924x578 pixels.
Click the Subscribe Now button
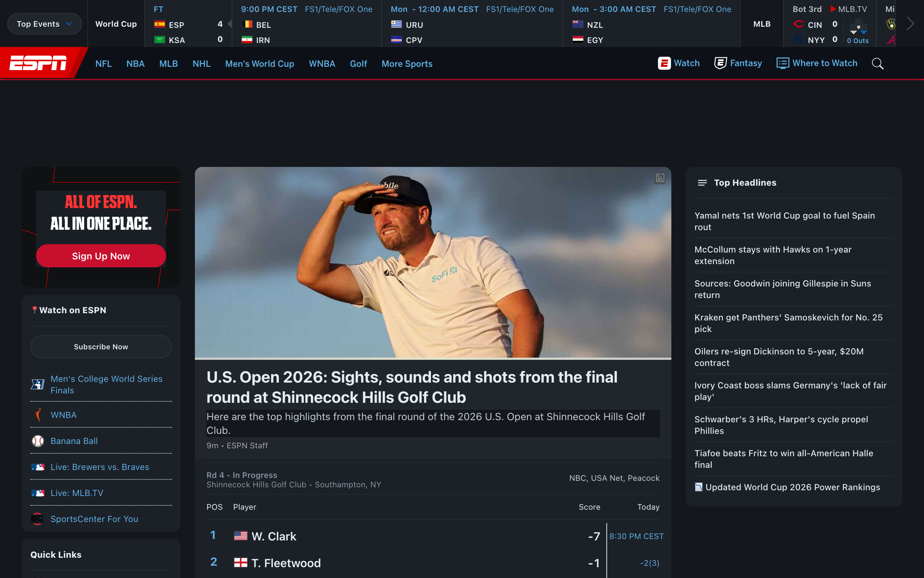pos(101,347)
